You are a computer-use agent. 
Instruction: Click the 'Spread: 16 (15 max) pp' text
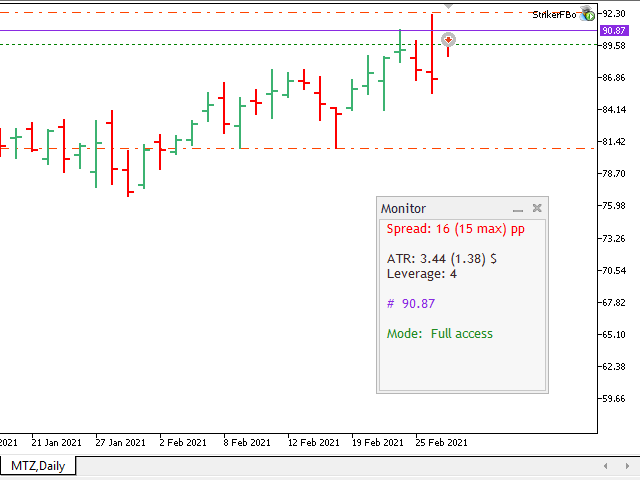click(456, 229)
